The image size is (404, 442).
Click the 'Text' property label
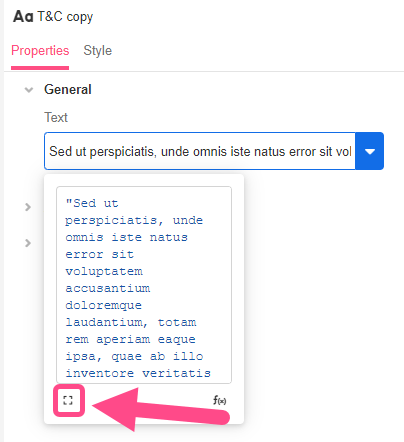(56, 117)
